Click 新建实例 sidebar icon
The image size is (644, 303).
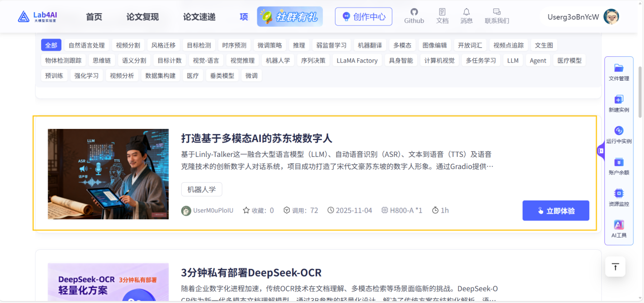(619, 104)
